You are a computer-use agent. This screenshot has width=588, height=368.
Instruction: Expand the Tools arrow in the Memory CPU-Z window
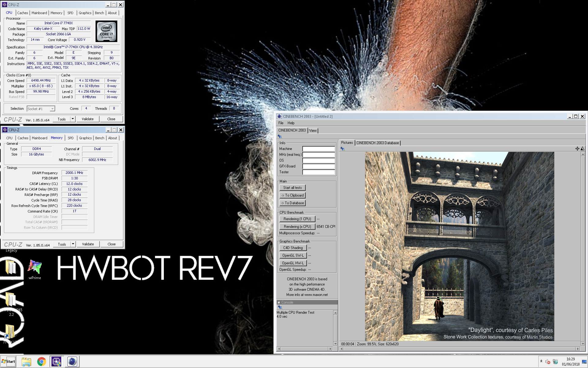tap(73, 244)
